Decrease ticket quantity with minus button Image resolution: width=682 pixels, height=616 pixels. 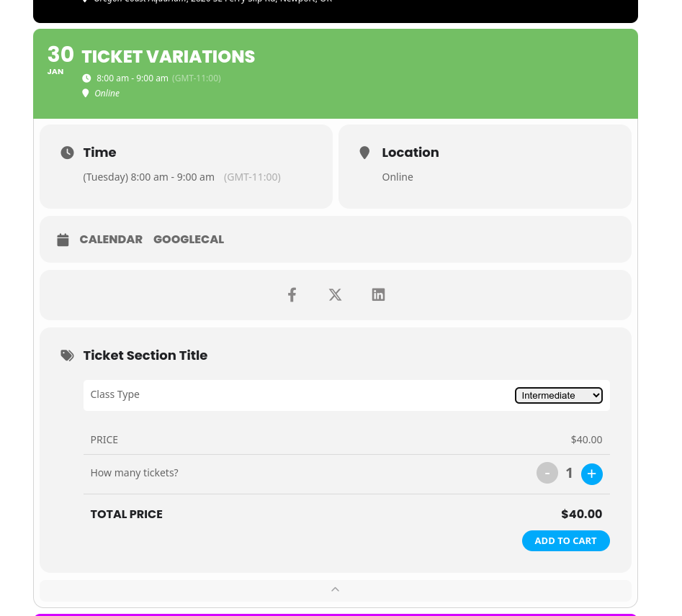[547, 473]
